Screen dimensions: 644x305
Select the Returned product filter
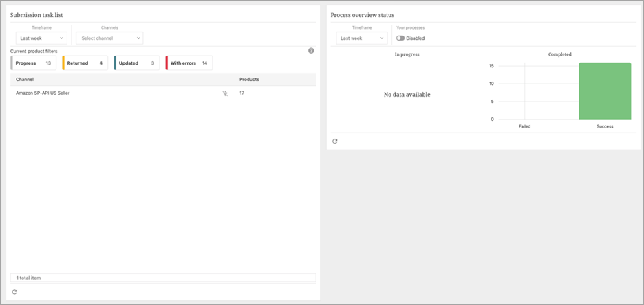pos(85,63)
